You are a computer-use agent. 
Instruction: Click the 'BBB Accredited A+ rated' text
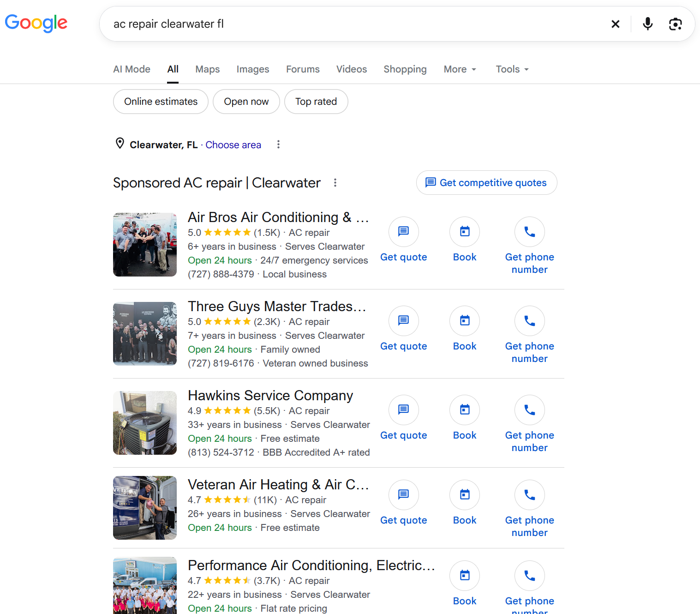pos(316,452)
